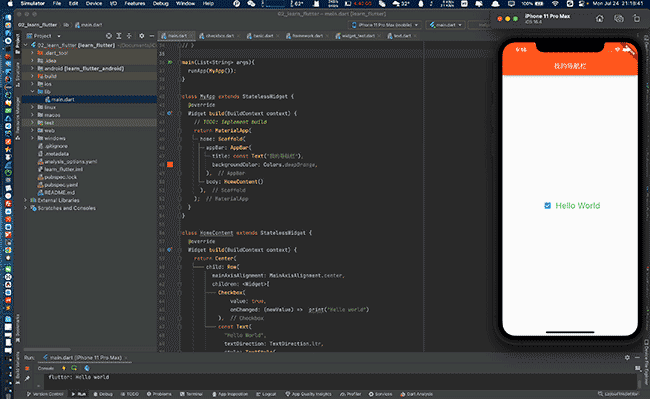Take a simulator screenshot with camera icon

tap(618, 19)
